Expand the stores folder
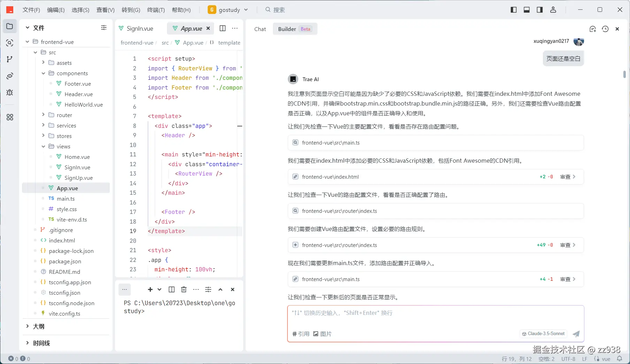The width and height of the screenshot is (630, 364). point(43,135)
